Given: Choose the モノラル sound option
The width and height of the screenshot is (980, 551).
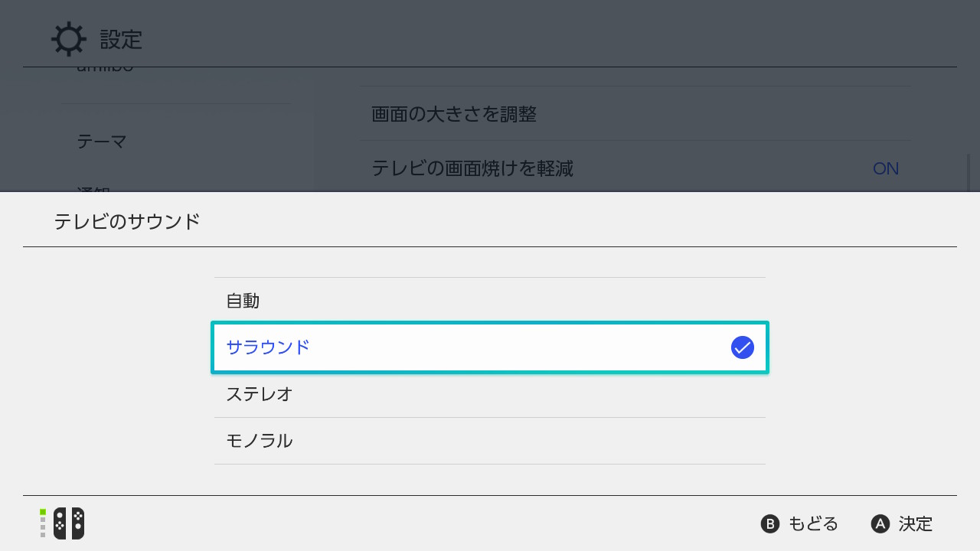Looking at the screenshot, I should click(489, 441).
